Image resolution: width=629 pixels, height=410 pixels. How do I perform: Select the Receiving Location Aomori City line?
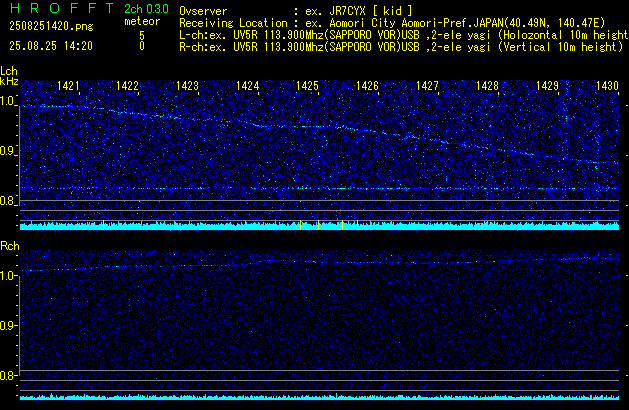point(392,23)
